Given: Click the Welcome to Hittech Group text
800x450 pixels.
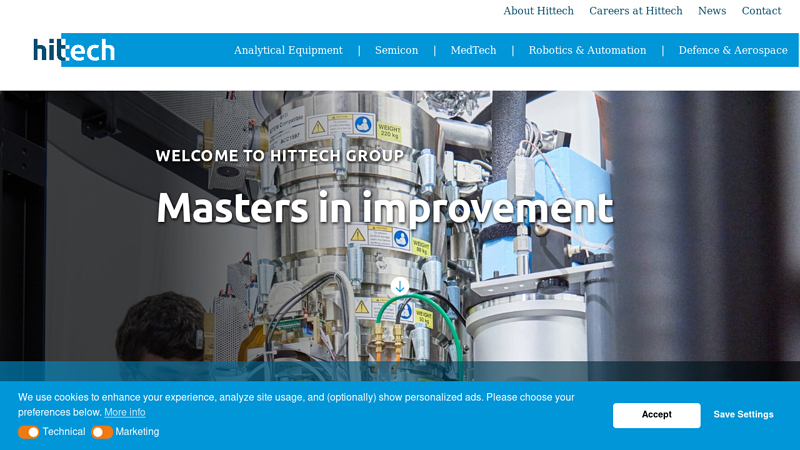Looking at the screenshot, I should 280,156.
